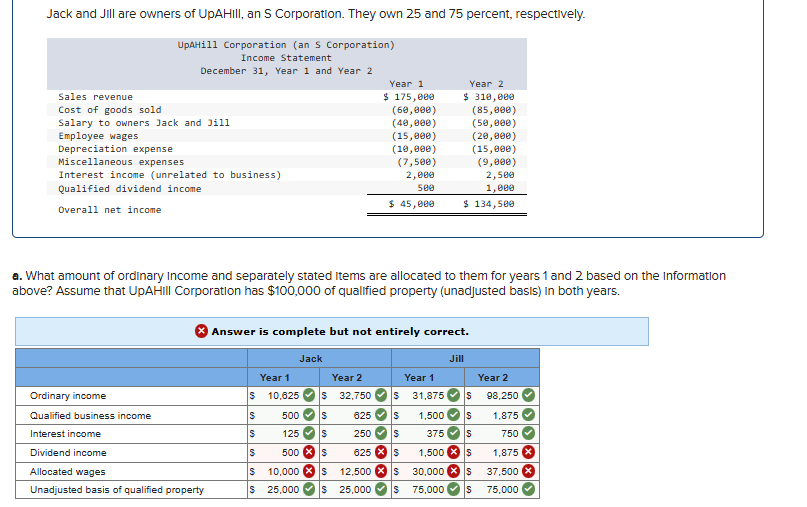This screenshot has width=807, height=507.
Task: Click Year 2 sales revenue $ 310,000
Action: point(488,97)
